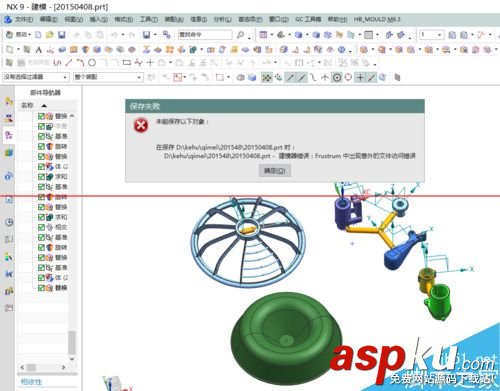Viewport: 500px width, 391px height.
Task: Open the 编辑(E) menu
Action: click(x=49, y=19)
